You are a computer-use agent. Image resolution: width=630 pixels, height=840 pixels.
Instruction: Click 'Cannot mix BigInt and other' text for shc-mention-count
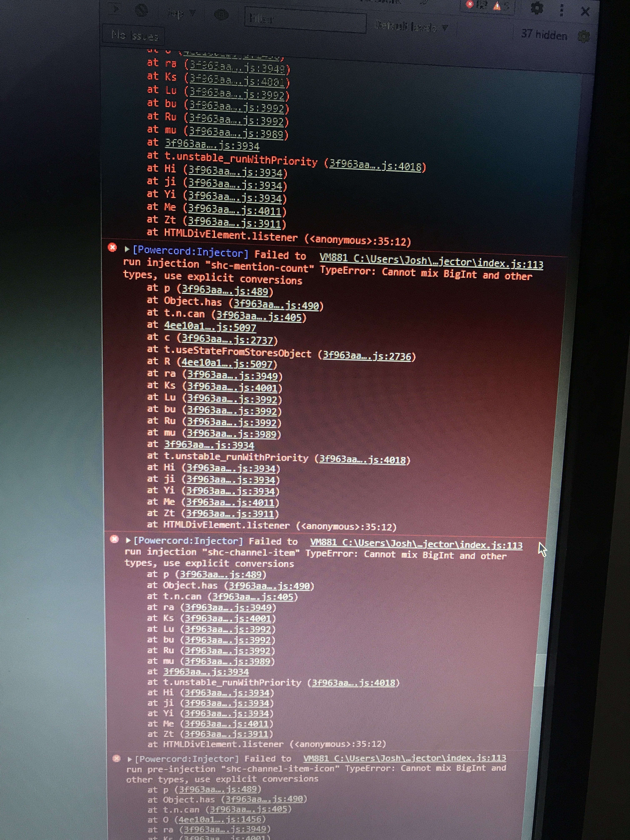click(456, 274)
